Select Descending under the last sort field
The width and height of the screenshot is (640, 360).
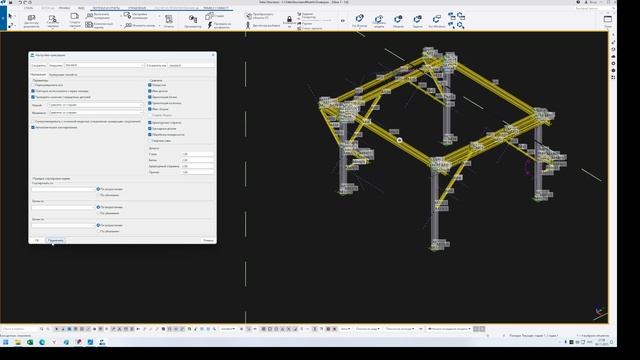98,231
